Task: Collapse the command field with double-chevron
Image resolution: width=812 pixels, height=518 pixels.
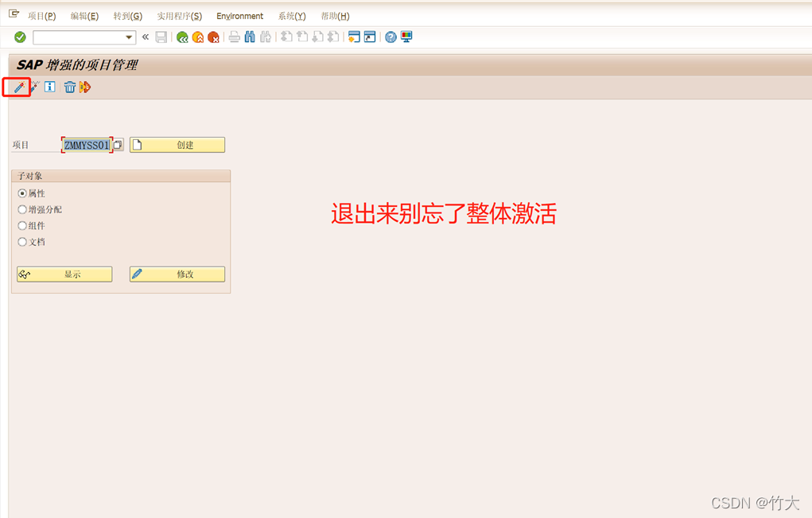Action: 146,37
